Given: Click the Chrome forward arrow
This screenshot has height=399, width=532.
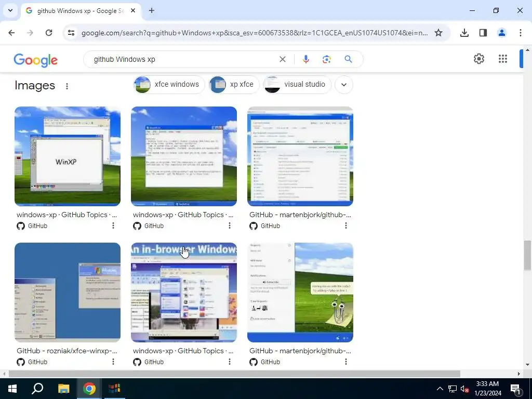Looking at the screenshot, I should coord(30,33).
